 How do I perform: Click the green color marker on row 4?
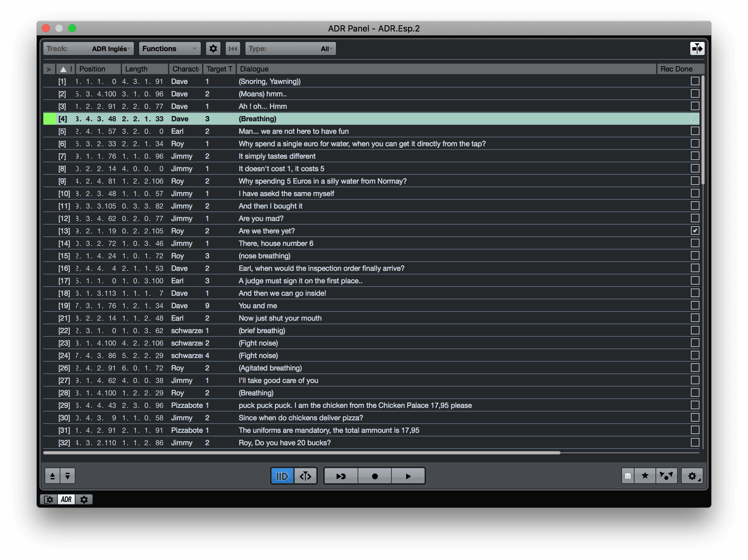point(49,119)
